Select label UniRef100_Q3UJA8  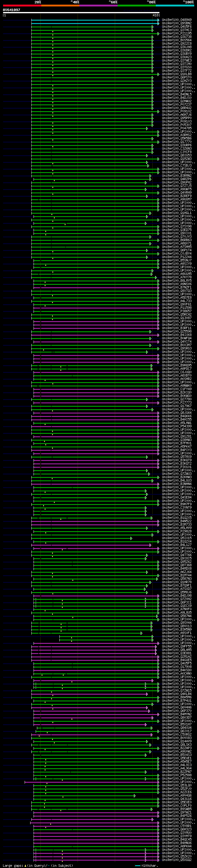click(x=177, y=47)
